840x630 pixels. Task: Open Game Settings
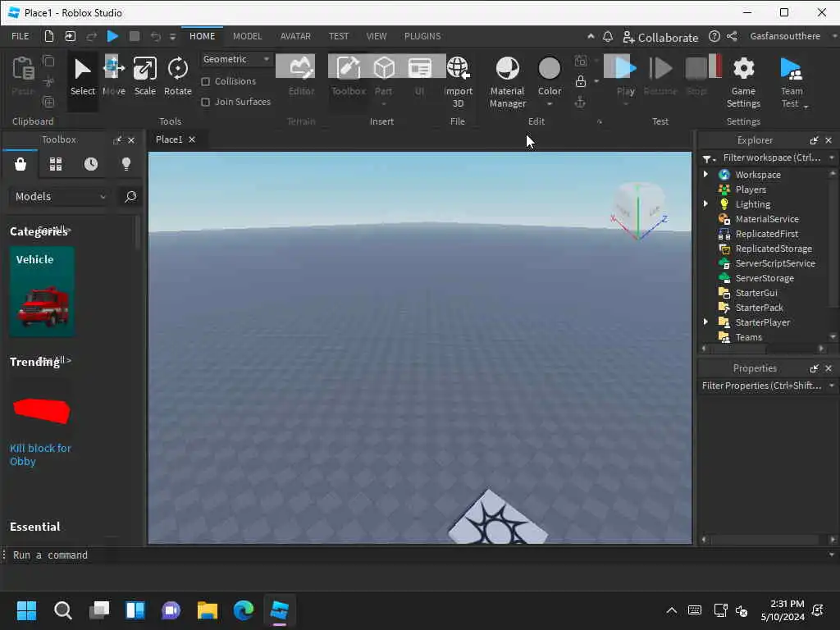click(x=743, y=81)
